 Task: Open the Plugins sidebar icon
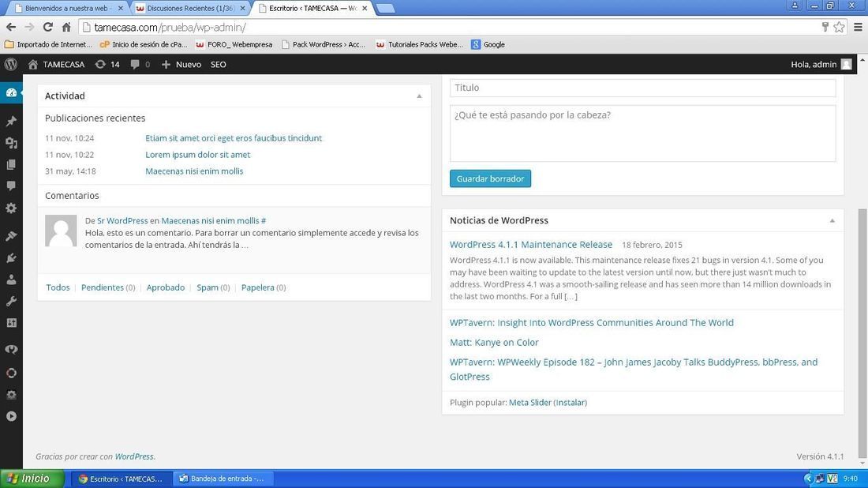pyautogui.click(x=11, y=258)
